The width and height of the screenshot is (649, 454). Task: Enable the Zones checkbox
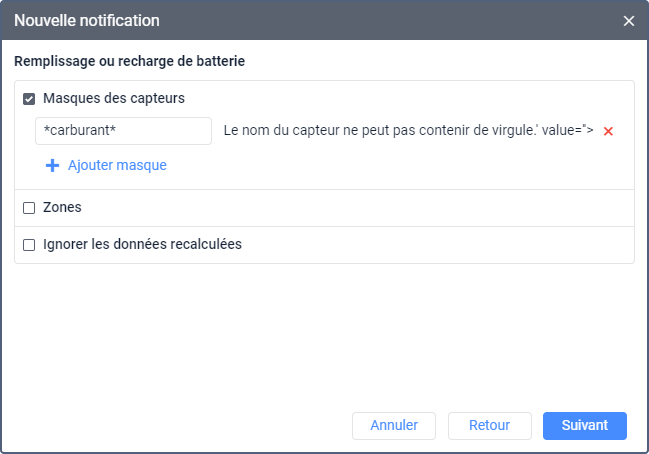click(x=29, y=208)
